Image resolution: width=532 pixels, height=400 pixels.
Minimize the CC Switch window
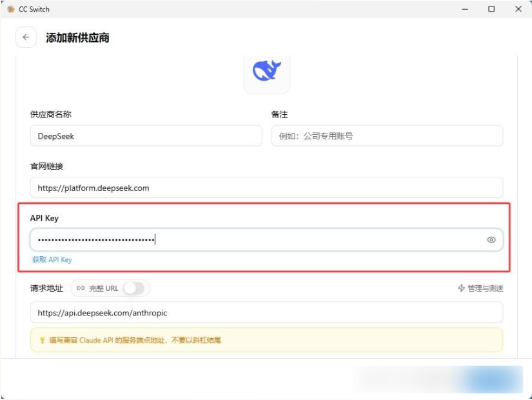(x=465, y=9)
